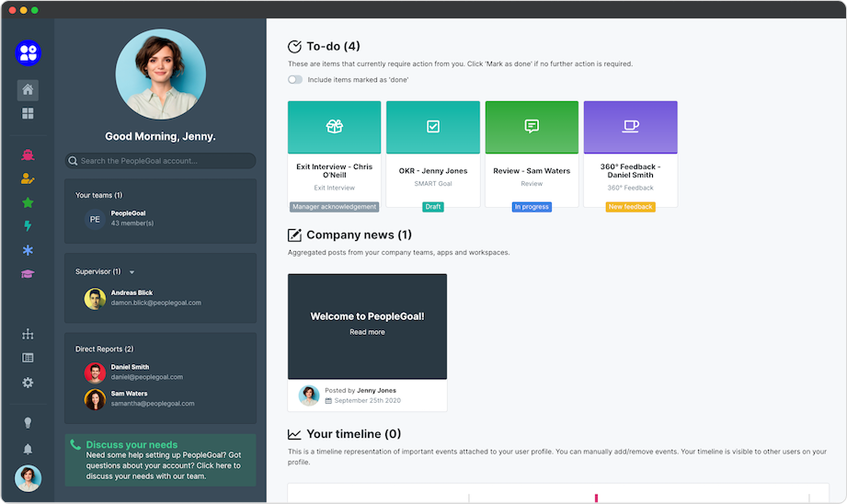Toggle 'Include items marked as done' switch
The height and width of the screenshot is (504, 847).
click(295, 80)
